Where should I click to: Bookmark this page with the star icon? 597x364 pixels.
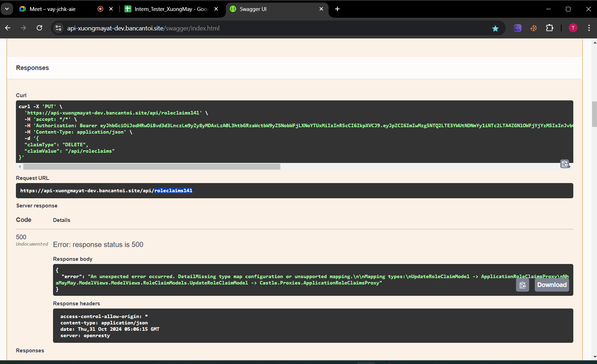(x=495, y=28)
